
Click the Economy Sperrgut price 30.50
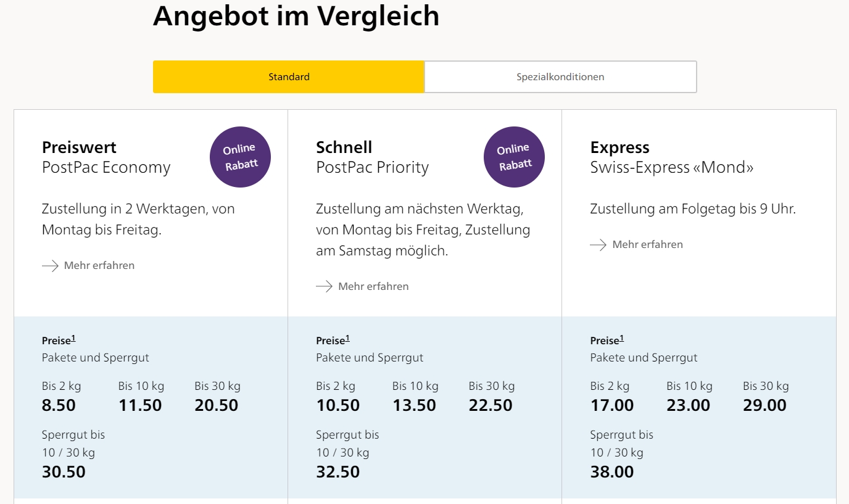click(x=64, y=472)
